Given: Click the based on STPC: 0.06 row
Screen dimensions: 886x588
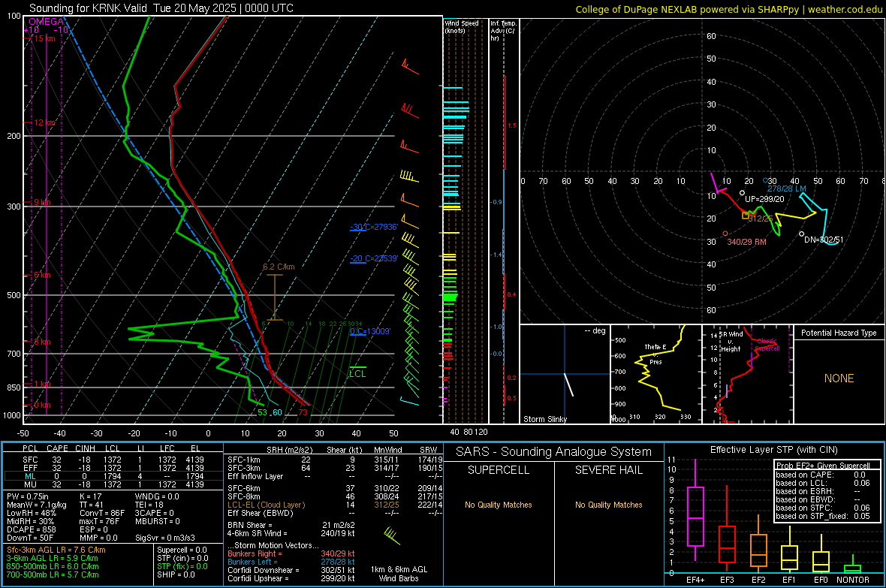Looking at the screenshot, I should click(823, 508).
